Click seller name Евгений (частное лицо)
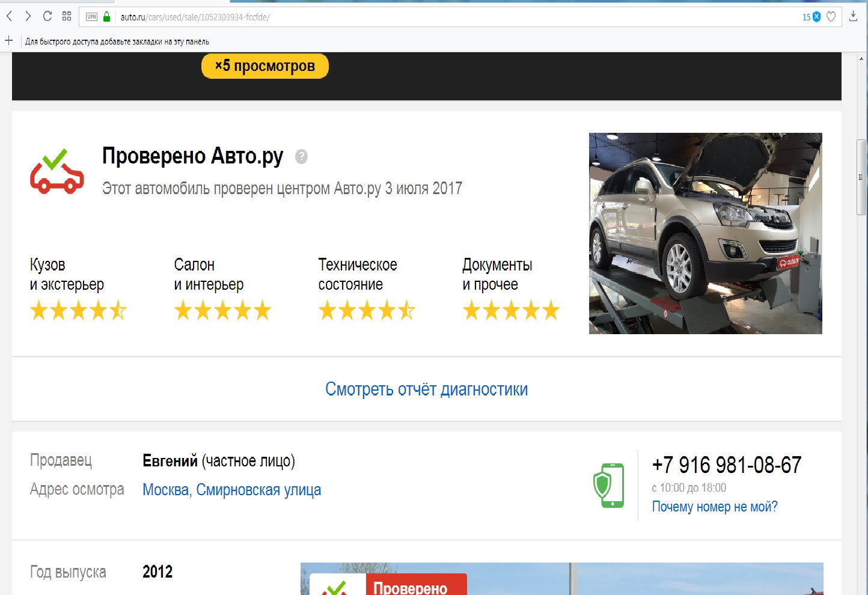 click(219, 461)
